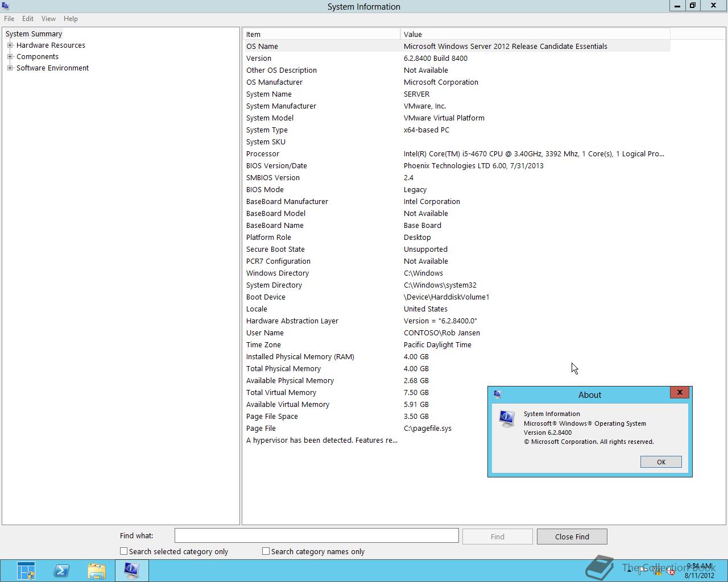Viewport: 728px width, 582px height.
Task: Select BaseBoard Manufacturer row
Action: pos(457,201)
